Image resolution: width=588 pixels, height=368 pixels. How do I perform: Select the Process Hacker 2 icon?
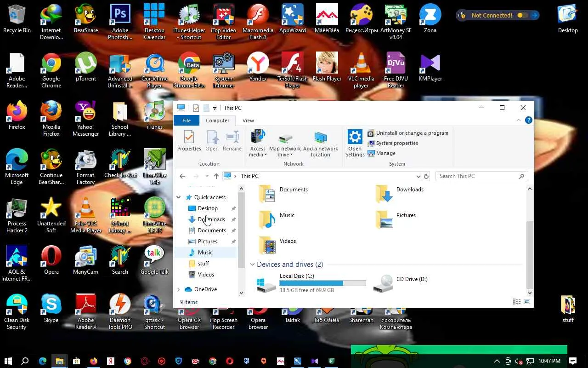17,215
